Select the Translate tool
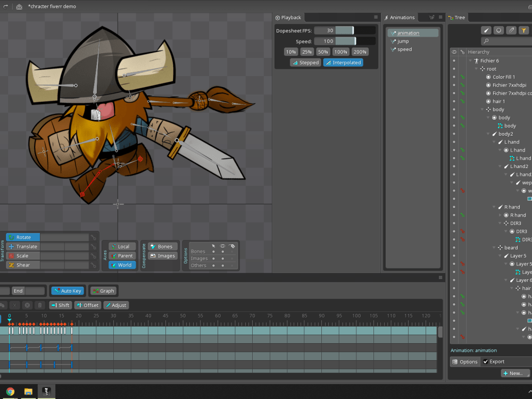532x399 pixels. click(x=25, y=246)
